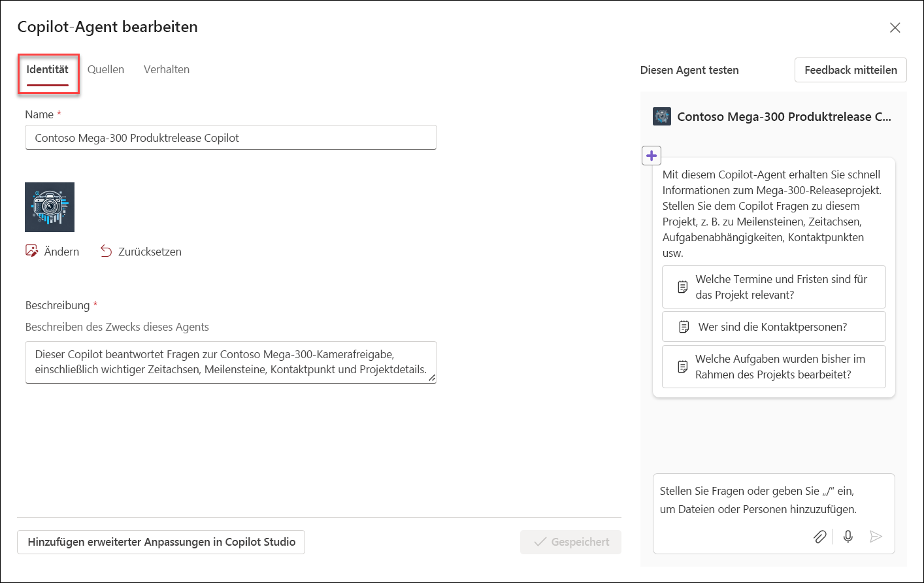
Task: Click the chat message input box
Action: [x=774, y=514]
